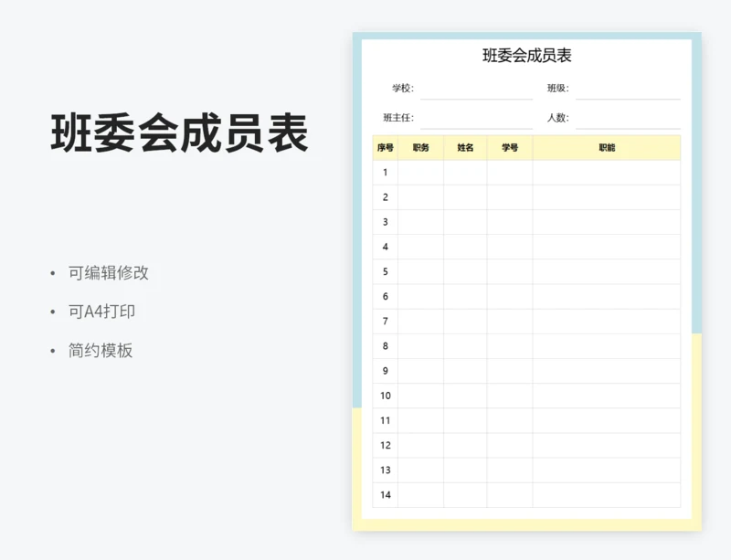Select row number 5 cell
Image resolution: width=731 pixels, height=560 pixels.
[x=385, y=271]
